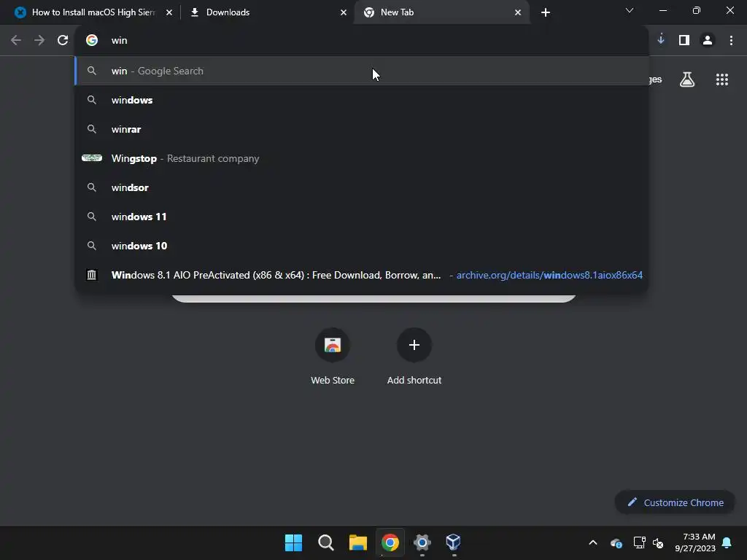This screenshot has width=747, height=560.
Task: Open the Search Labs flask icon
Action: click(687, 79)
